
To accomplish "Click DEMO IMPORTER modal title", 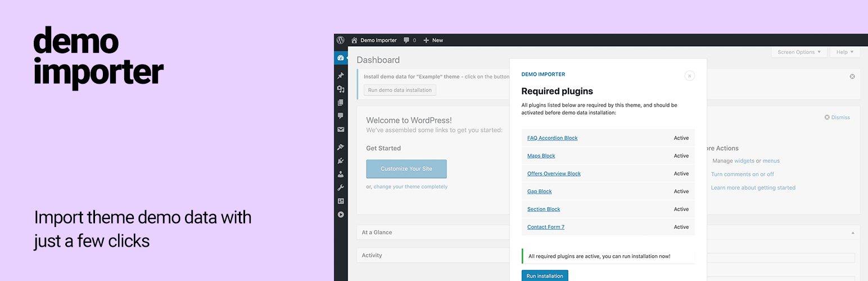I will [543, 74].
